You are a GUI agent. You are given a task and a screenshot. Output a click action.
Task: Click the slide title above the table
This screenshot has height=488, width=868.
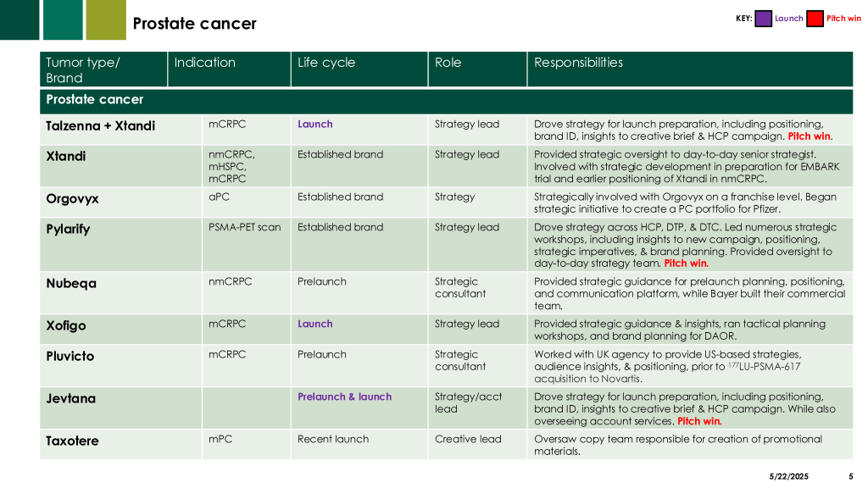194,24
